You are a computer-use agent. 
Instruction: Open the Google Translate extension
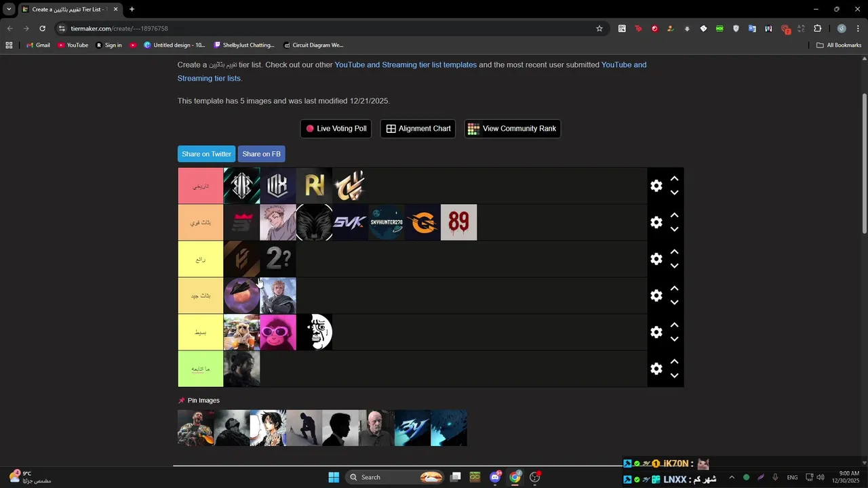752,28
